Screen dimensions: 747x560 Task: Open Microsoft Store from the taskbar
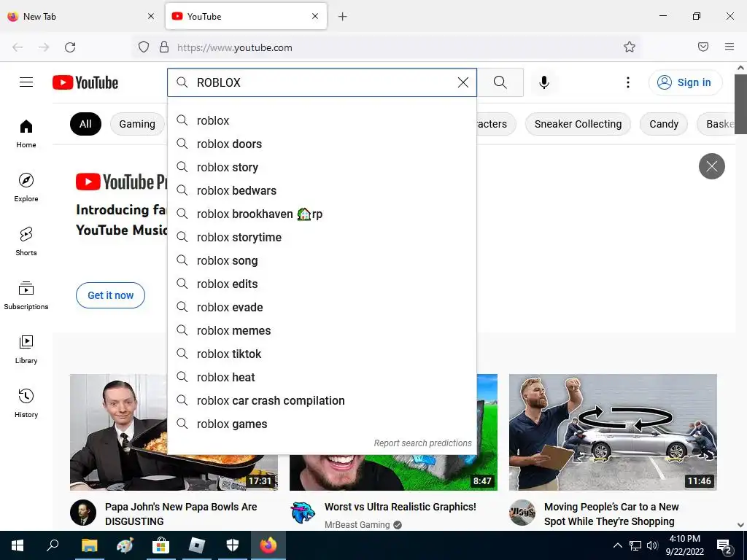tap(161, 545)
